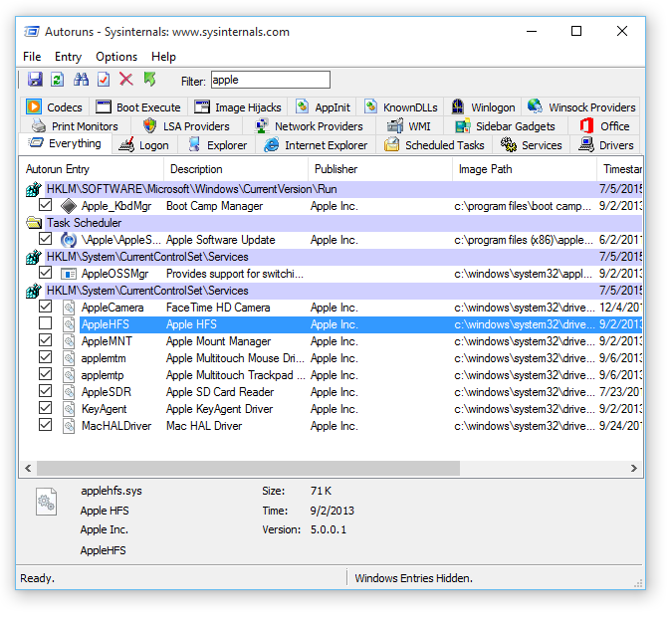Open the Print Monitors tab

(76, 126)
